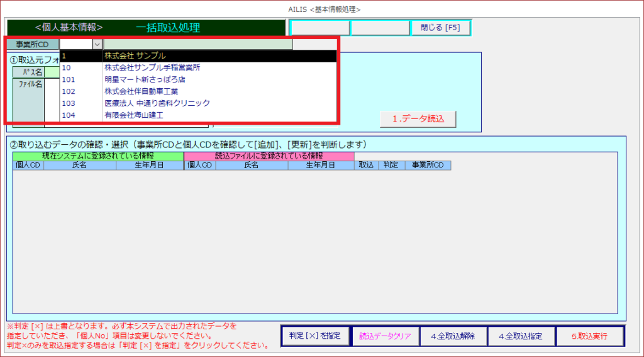Screen dimensions: 644x357
Task: Click 氏名 header under 読込ファイル section
Action: point(252,166)
